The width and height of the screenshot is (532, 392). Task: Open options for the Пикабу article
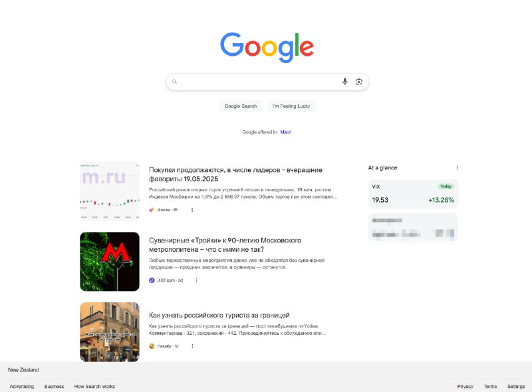(192, 346)
